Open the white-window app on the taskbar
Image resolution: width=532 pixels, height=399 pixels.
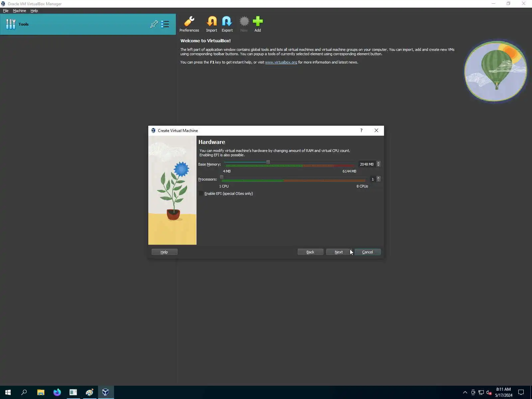click(73, 392)
